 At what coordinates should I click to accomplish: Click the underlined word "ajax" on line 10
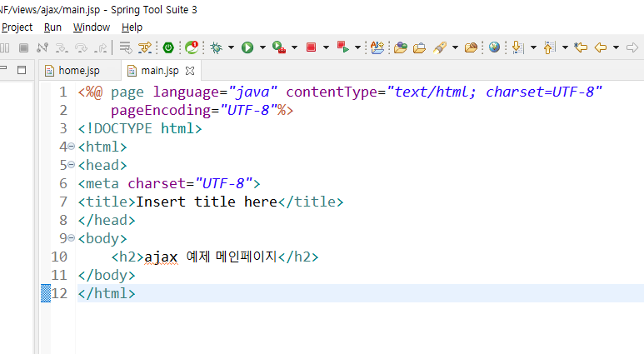click(x=161, y=257)
